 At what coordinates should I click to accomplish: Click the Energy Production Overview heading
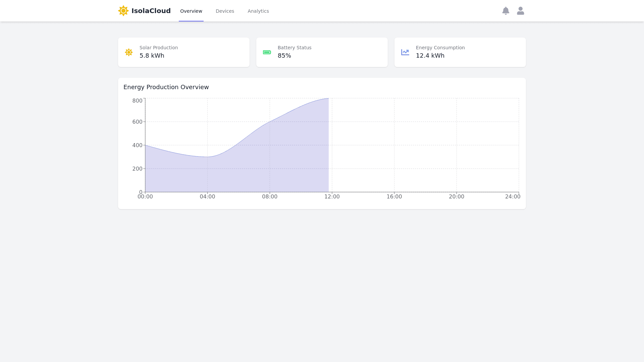[166, 87]
